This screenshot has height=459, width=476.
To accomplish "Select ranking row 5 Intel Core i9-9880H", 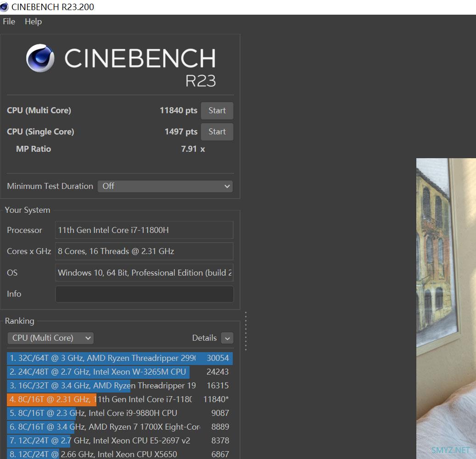I will [120, 413].
